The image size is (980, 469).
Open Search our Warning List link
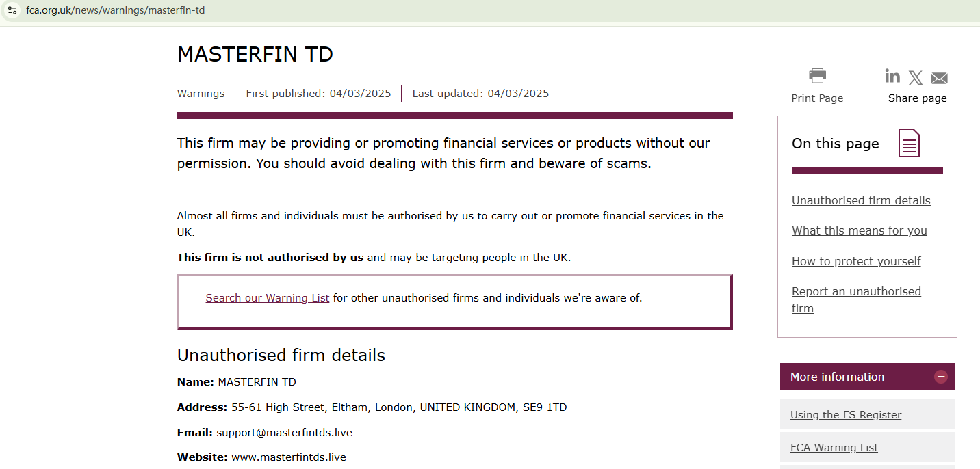268,298
